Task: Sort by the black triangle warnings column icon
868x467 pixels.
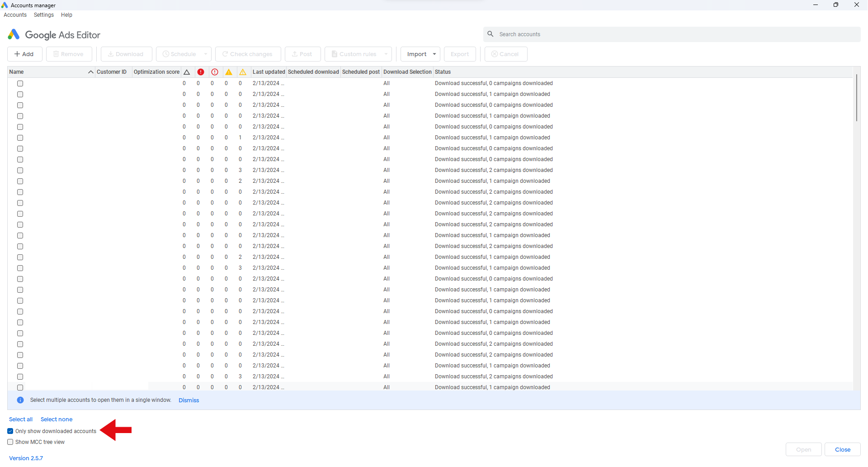Action: pyautogui.click(x=187, y=72)
